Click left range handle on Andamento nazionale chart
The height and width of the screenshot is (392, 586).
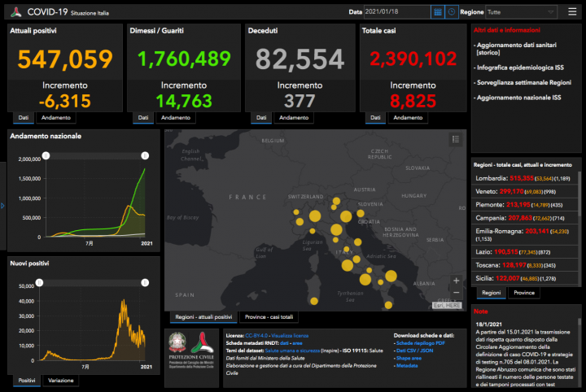point(46,155)
